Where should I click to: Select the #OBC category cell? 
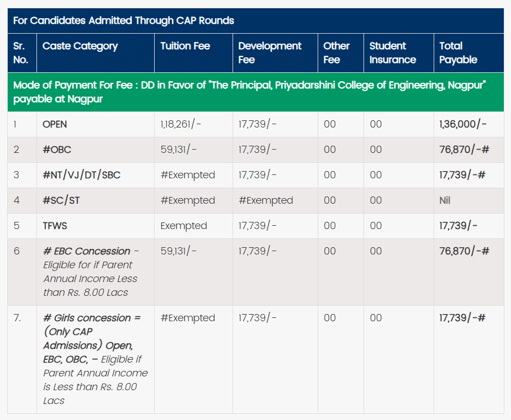[x=57, y=150]
